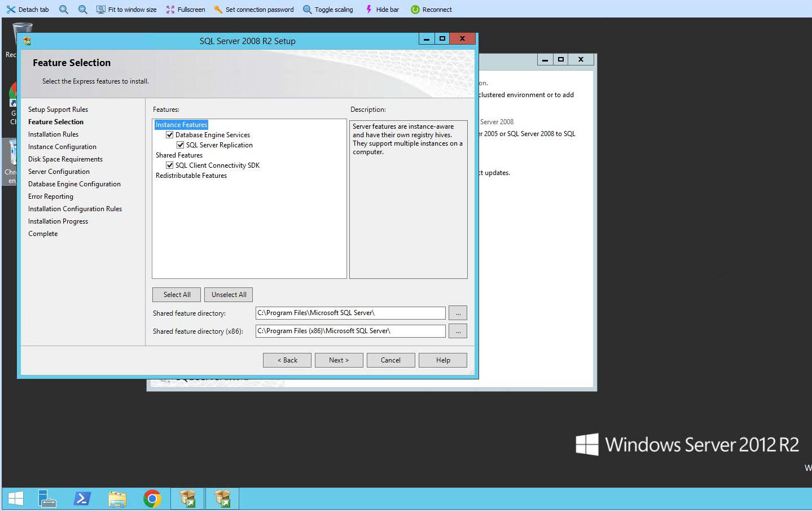Open Server Manager from the taskbar
Screen dimensions: 812x511
(x=47, y=499)
